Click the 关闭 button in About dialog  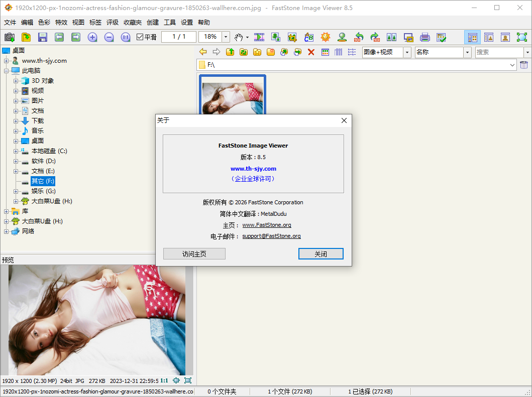[x=321, y=254]
